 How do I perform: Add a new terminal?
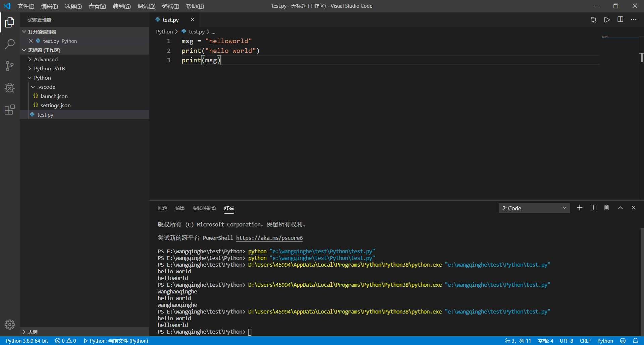(x=579, y=208)
